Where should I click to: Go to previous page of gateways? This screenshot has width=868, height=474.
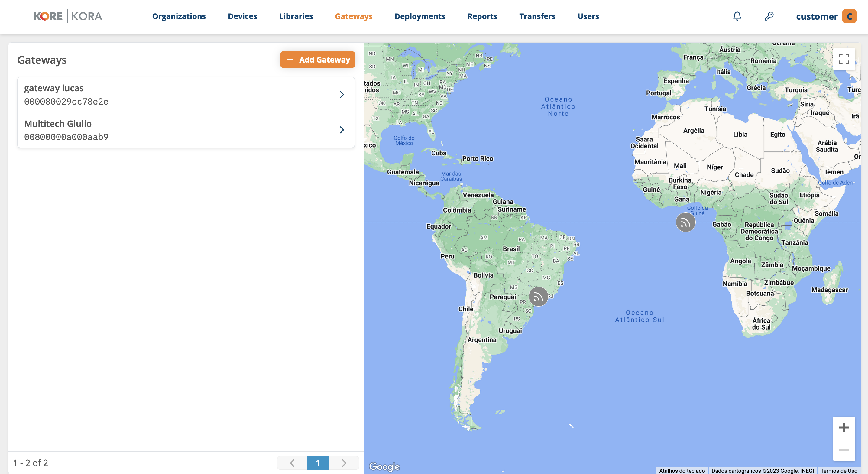[292, 463]
